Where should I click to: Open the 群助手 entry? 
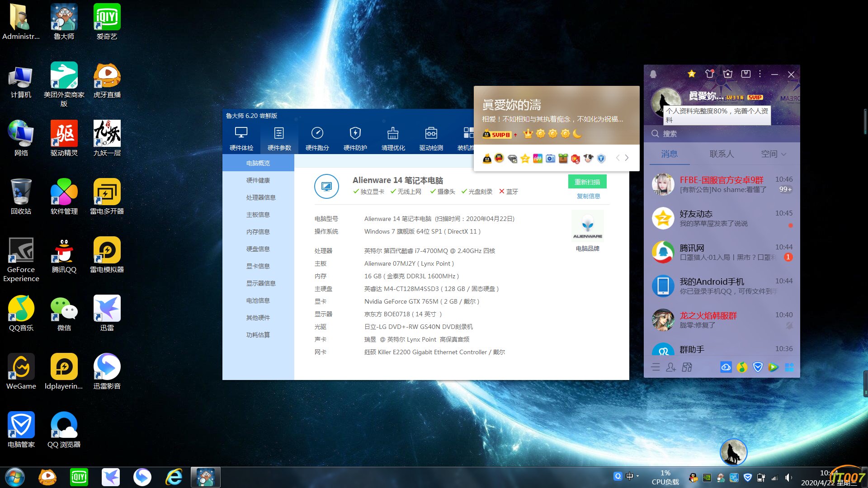[x=722, y=348]
